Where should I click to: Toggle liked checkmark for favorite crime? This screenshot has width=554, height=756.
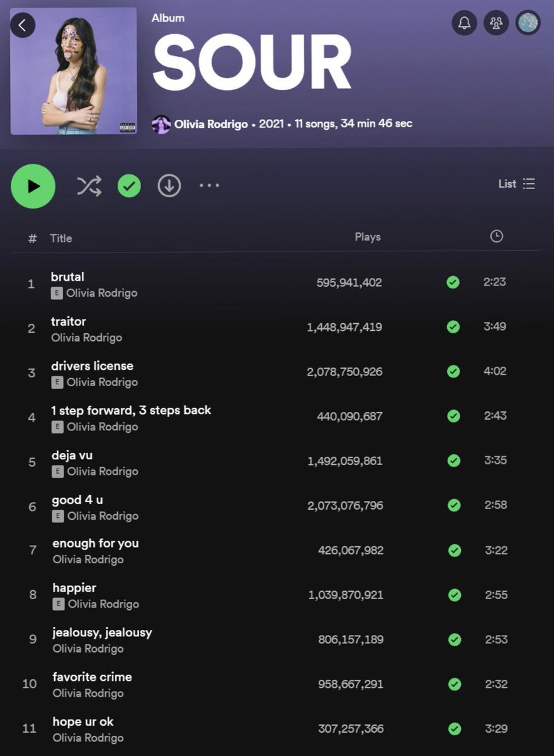pyautogui.click(x=454, y=684)
